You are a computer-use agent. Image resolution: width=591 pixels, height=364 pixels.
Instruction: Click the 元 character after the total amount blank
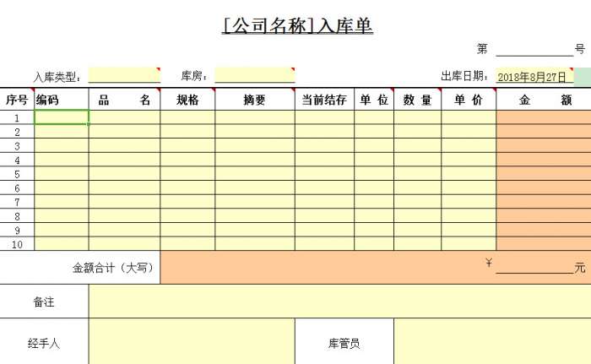pyautogui.click(x=580, y=268)
